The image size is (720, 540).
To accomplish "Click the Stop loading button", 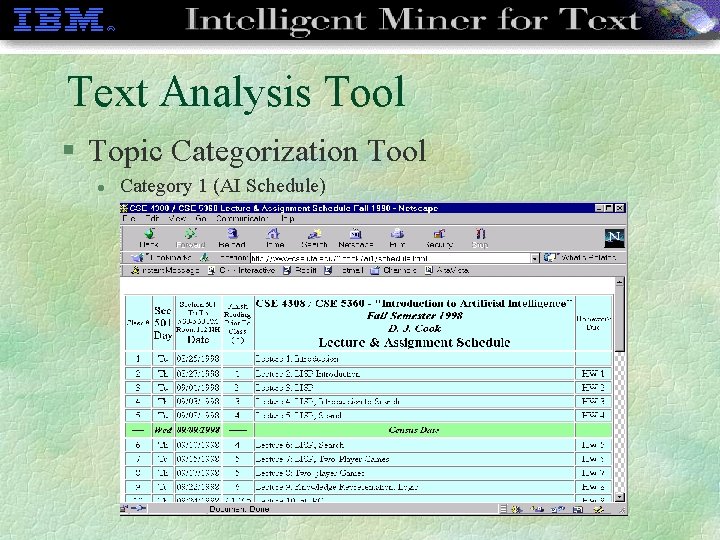I will (480, 238).
